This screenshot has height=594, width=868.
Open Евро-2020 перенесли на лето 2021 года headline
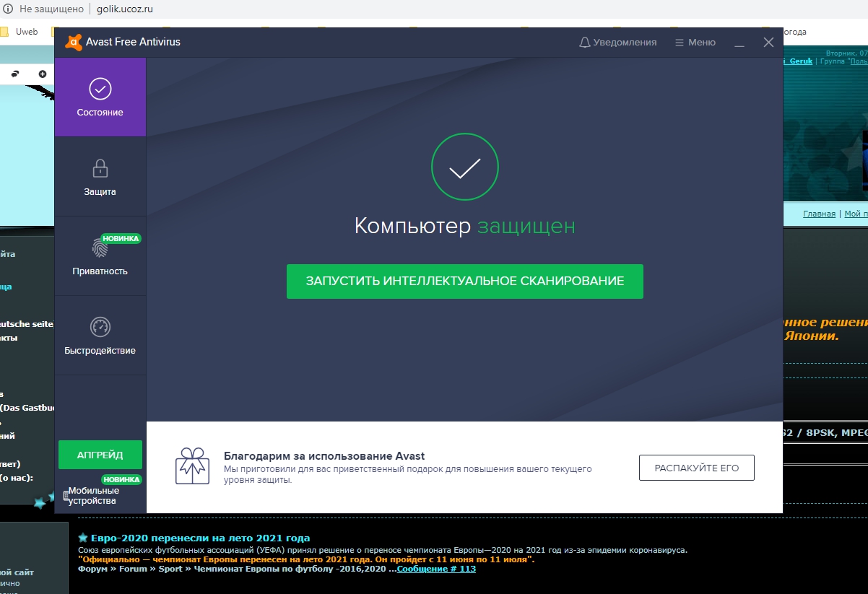(200, 538)
